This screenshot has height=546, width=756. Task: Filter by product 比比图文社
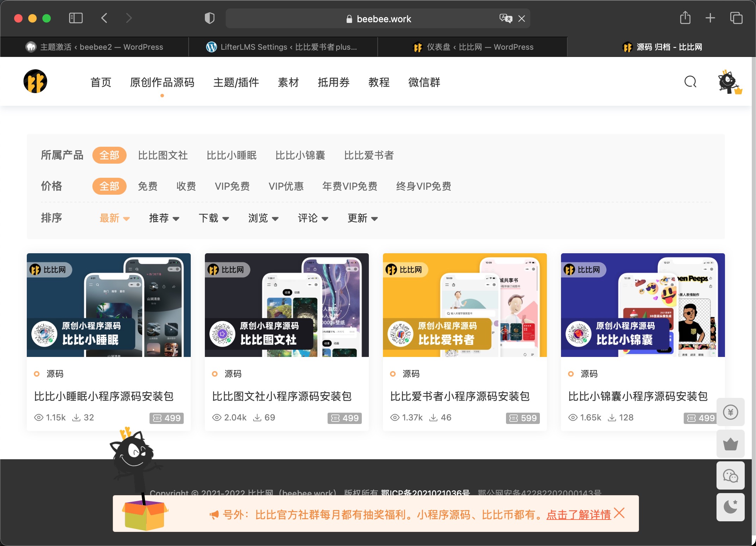[x=163, y=155]
